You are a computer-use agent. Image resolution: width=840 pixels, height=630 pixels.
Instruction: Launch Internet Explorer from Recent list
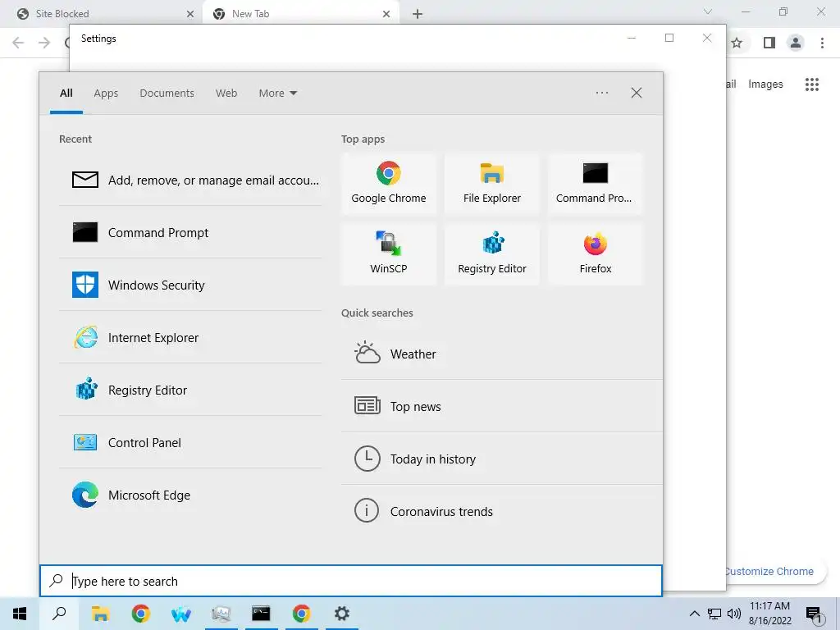(x=190, y=337)
